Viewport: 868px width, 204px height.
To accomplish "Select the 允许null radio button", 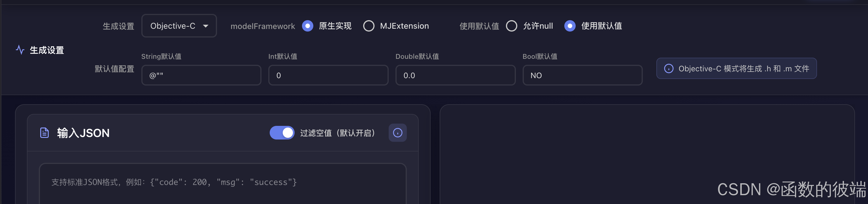I will pos(512,26).
